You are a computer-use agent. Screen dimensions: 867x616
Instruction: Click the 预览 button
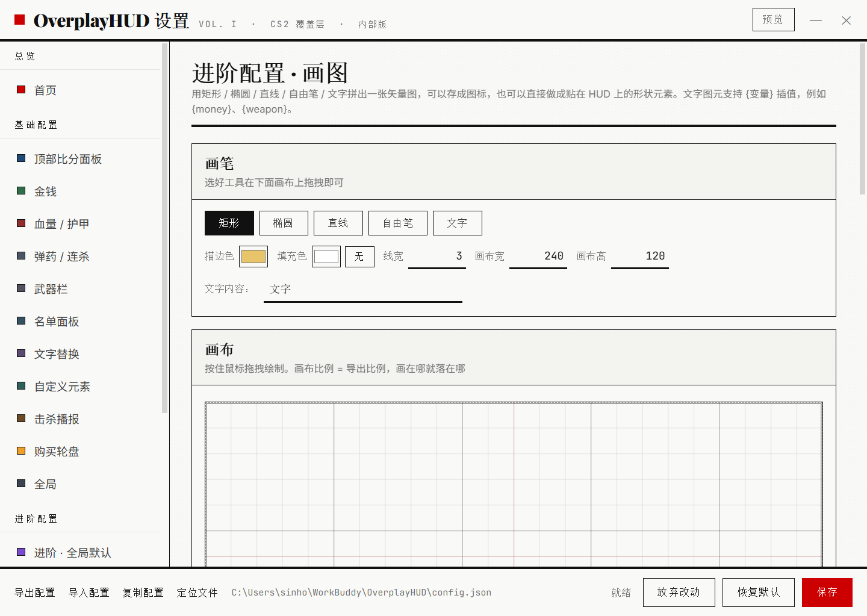(x=774, y=19)
